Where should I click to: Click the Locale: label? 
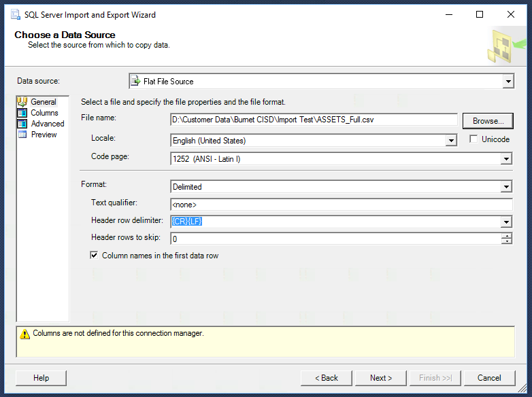103,137
